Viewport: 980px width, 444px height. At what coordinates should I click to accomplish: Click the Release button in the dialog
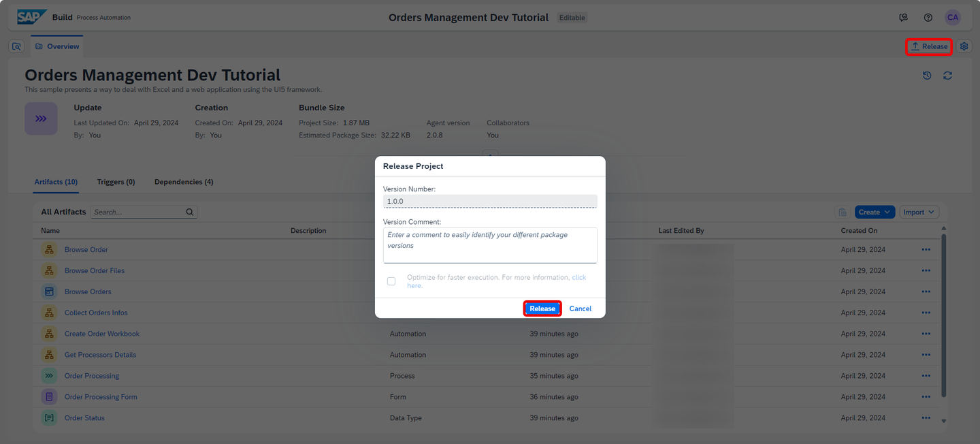click(542, 309)
